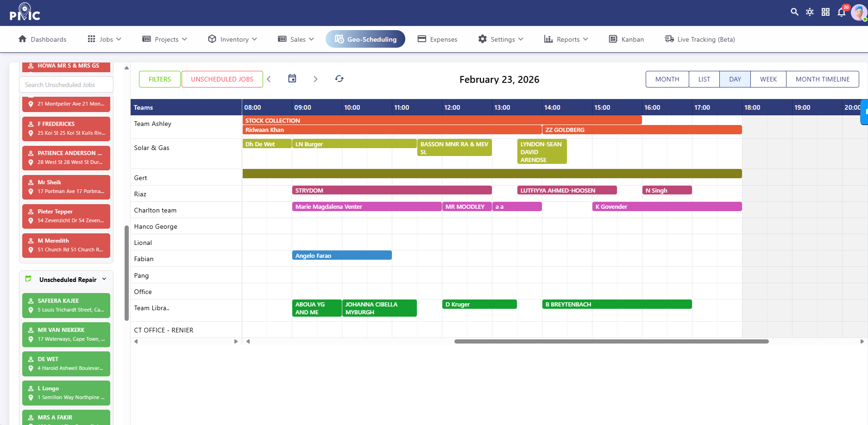868x425 pixels.
Task: Select the F FREDERICKS unscheduled card
Action: [x=66, y=129]
